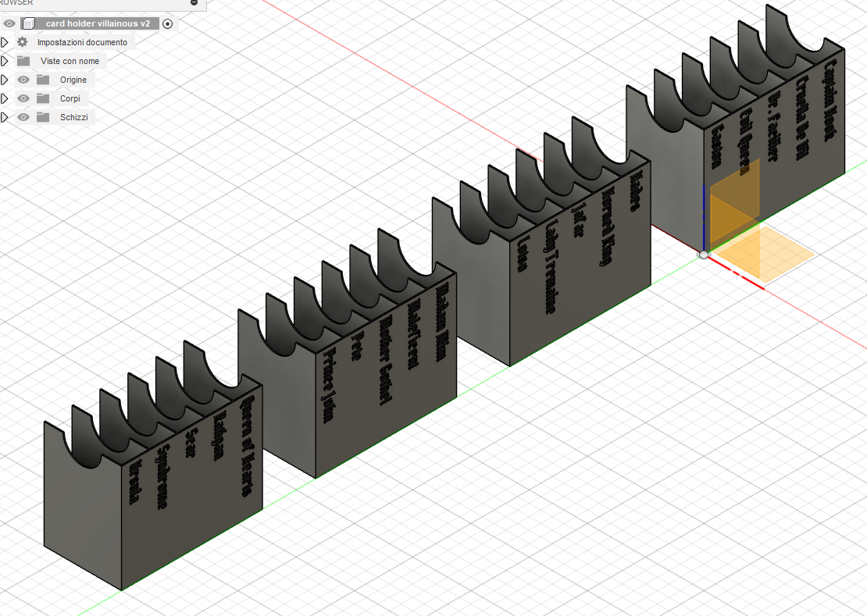Image resolution: width=867 pixels, height=616 pixels.
Task: Select the Schizzi label
Action: coord(74,118)
